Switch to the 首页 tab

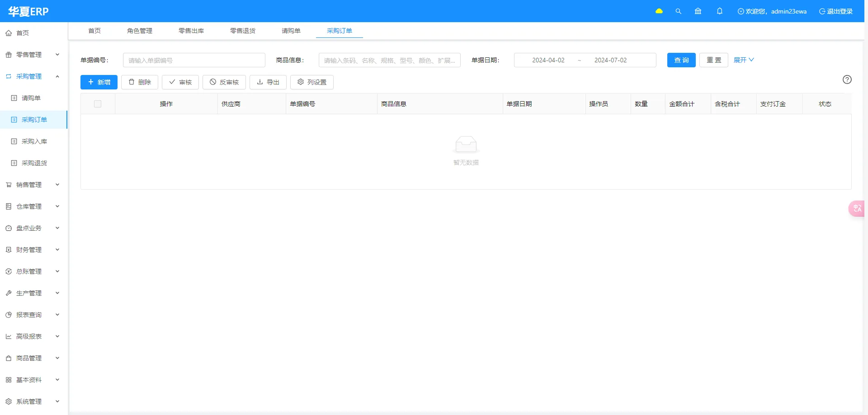[x=94, y=31]
